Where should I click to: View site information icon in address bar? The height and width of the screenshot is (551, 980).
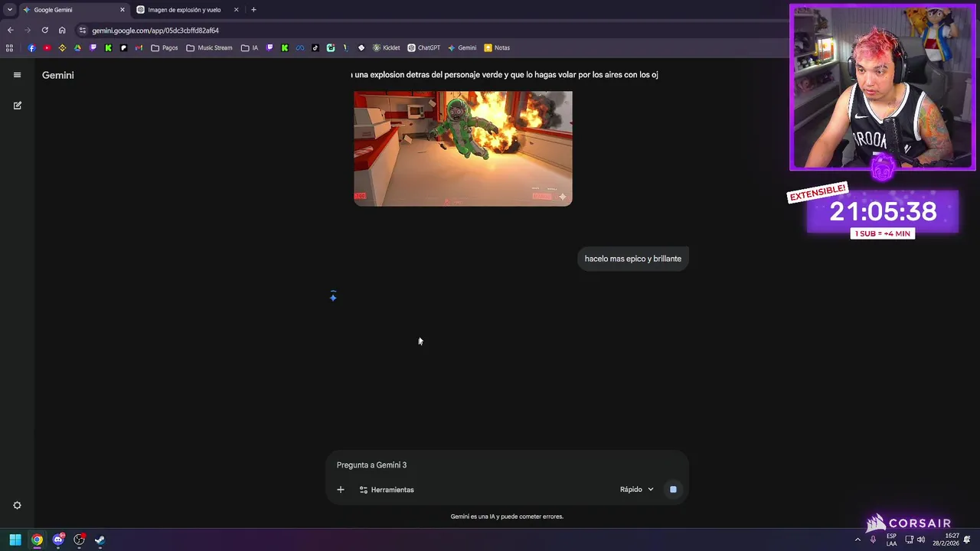pos(82,31)
